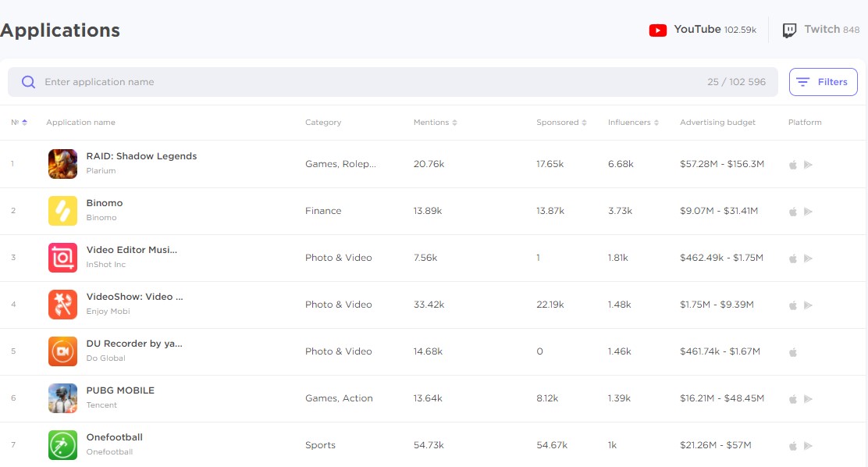
Task: Click the 20.76k mentions value
Action: (x=429, y=164)
